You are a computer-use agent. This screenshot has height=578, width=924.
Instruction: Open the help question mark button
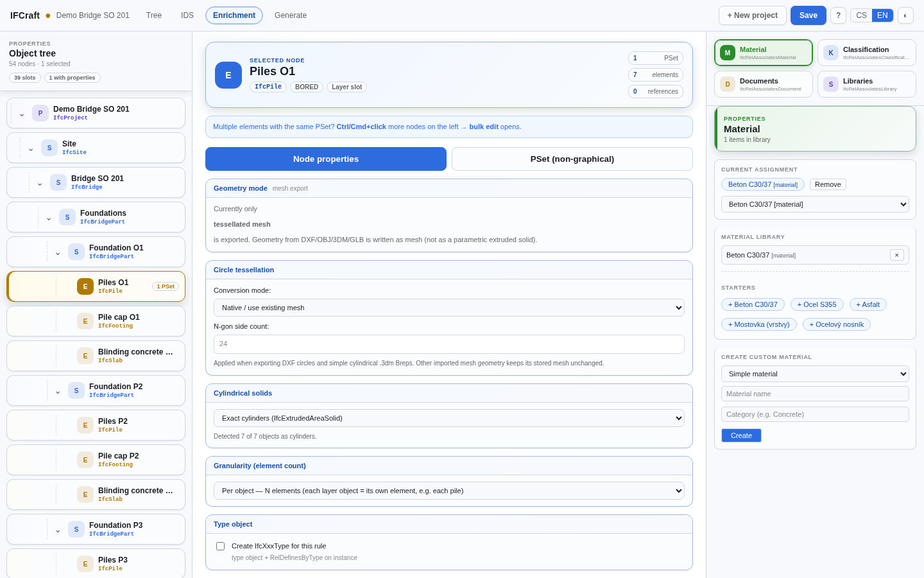pyautogui.click(x=838, y=15)
